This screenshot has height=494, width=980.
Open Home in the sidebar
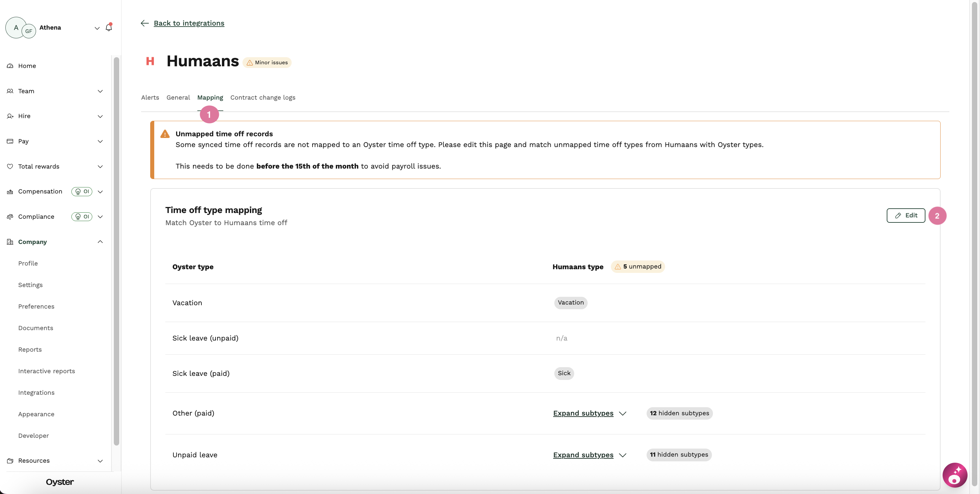point(27,66)
